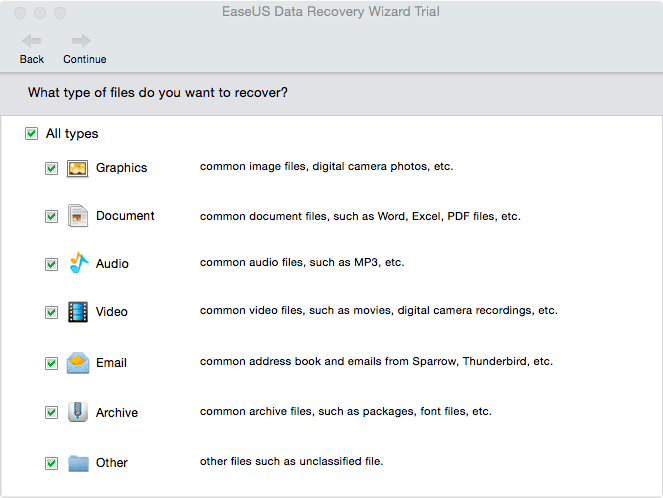Click 'other files such as unclassified file' description
This screenshot has width=663, height=498.
click(292, 461)
